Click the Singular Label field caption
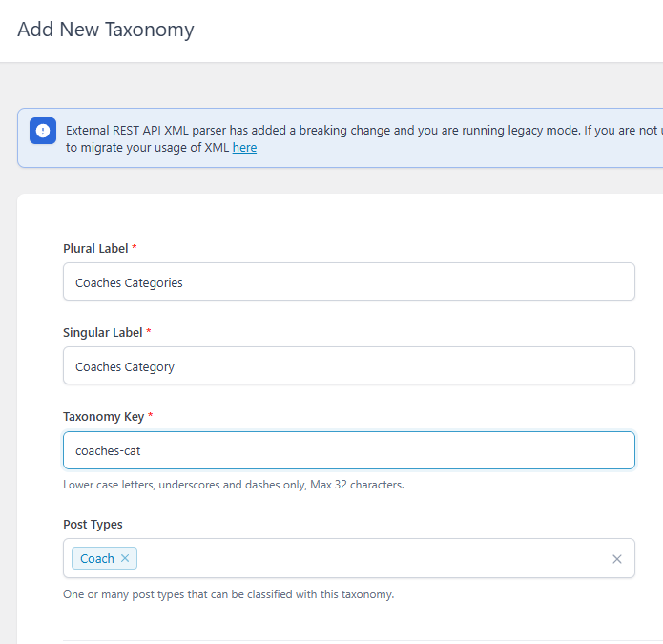Screen dimensions: 663x644 point(102,332)
